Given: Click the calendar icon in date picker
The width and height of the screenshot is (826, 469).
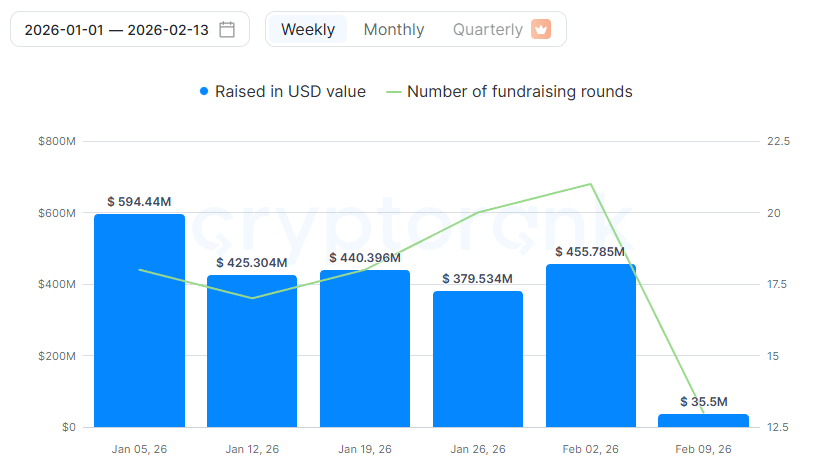Looking at the screenshot, I should click(227, 30).
